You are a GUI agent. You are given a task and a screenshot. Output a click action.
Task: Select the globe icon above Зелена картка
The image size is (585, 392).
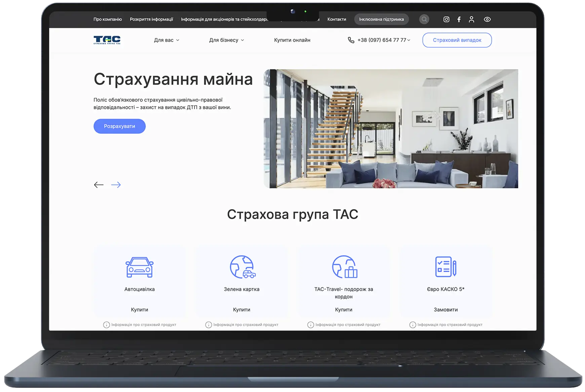point(242,267)
